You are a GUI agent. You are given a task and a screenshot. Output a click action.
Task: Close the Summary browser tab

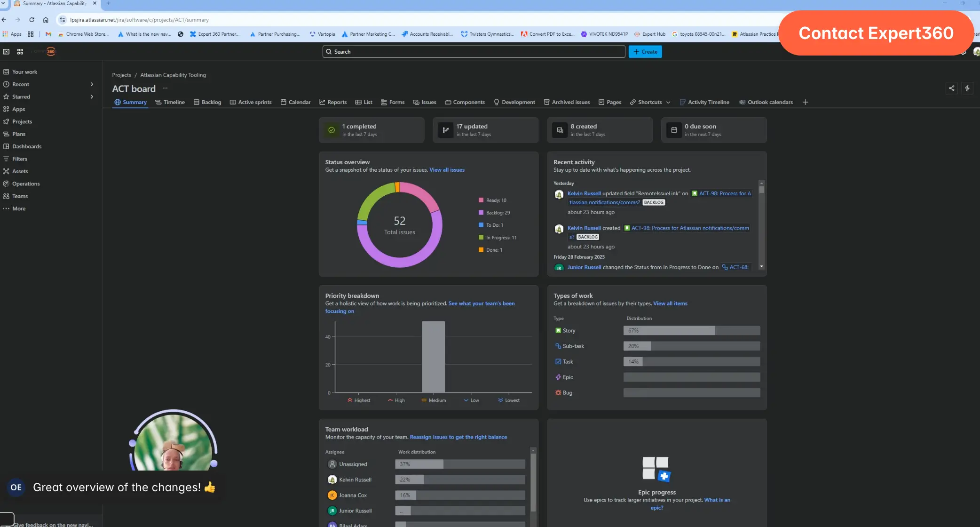(x=95, y=3)
